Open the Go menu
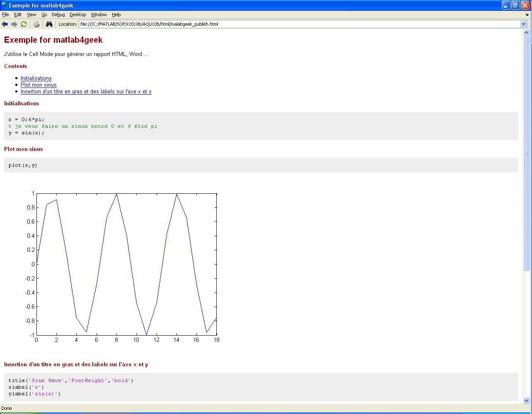The image size is (532, 414). coord(44,15)
